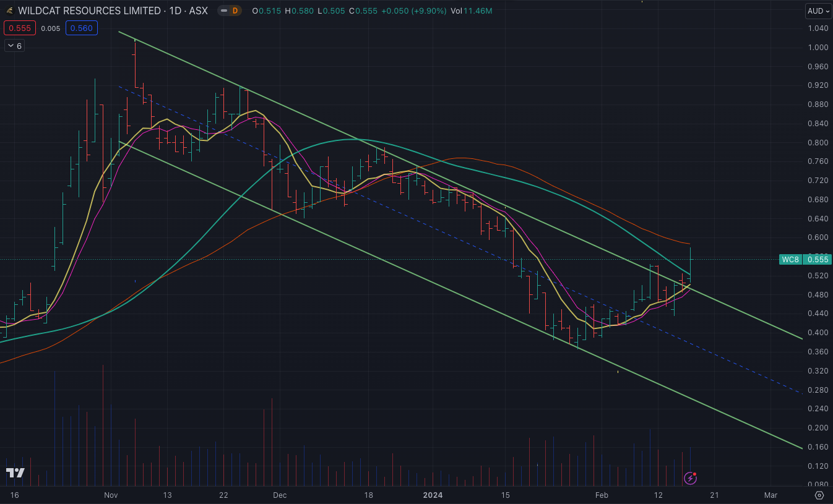Click the blue buy price 0.560 button
The height and width of the screenshot is (504, 833).
(x=82, y=28)
